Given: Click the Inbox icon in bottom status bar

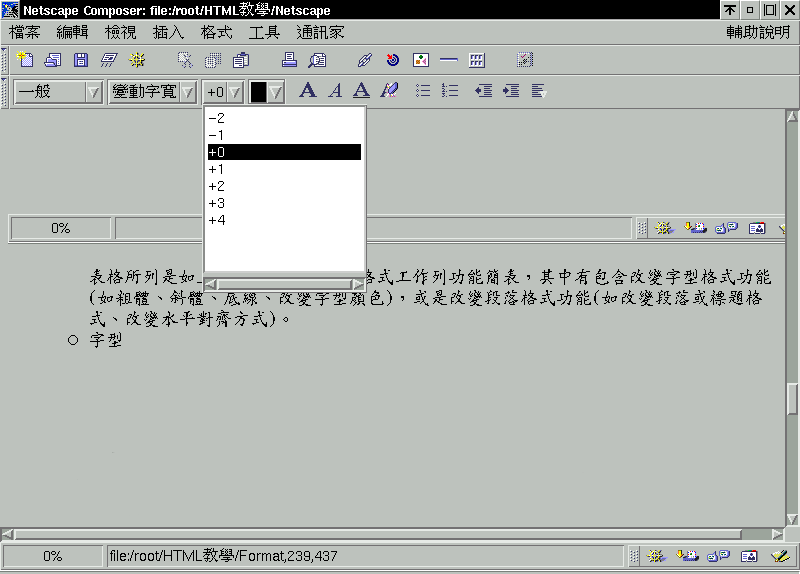Looking at the screenshot, I should pos(687,556).
